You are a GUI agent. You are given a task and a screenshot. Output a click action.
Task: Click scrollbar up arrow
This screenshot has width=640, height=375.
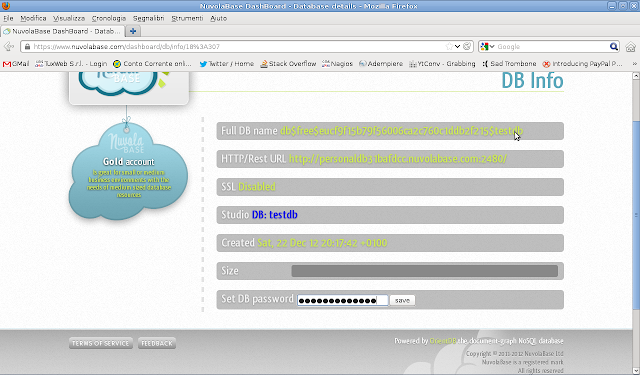(x=636, y=76)
